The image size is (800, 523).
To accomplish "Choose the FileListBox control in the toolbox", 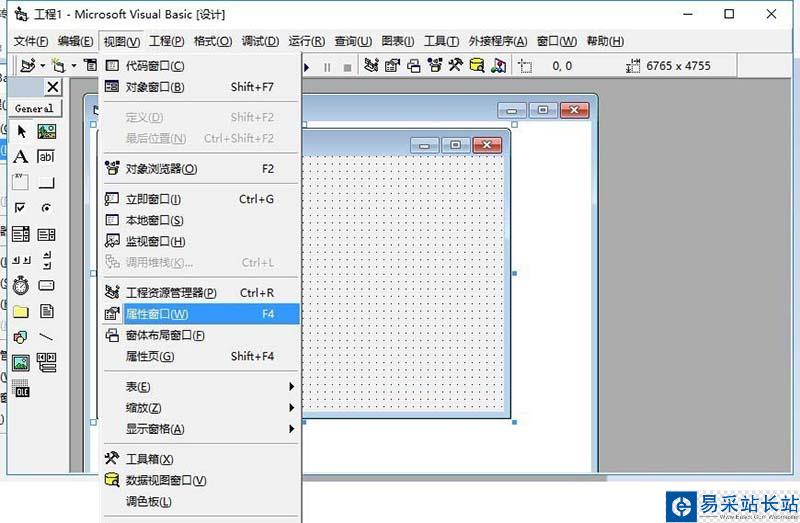I will click(x=46, y=311).
